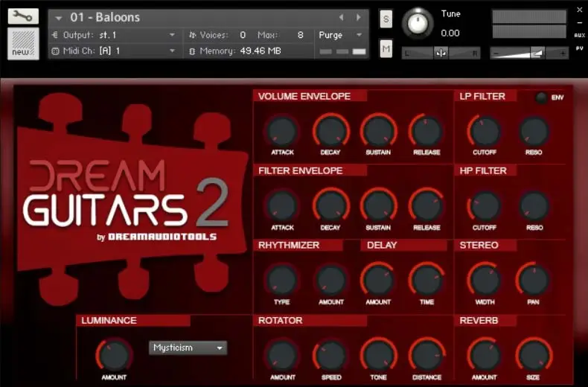Click Luminance AMOUNT knob
The height and width of the screenshot is (387, 588).
(x=114, y=356)
